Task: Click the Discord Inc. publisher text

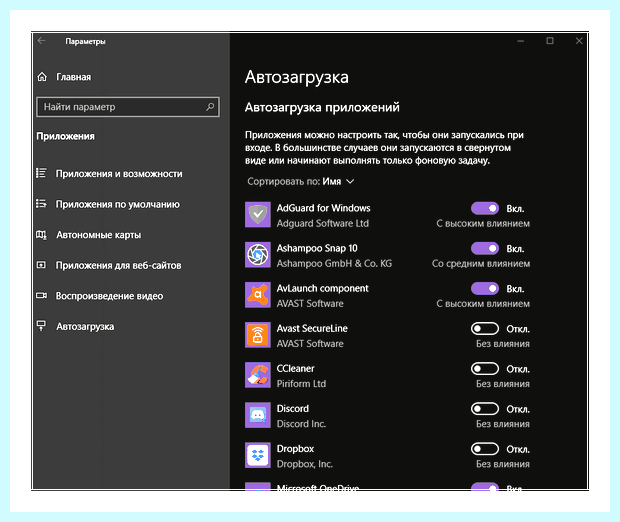Action: point(301,424)
